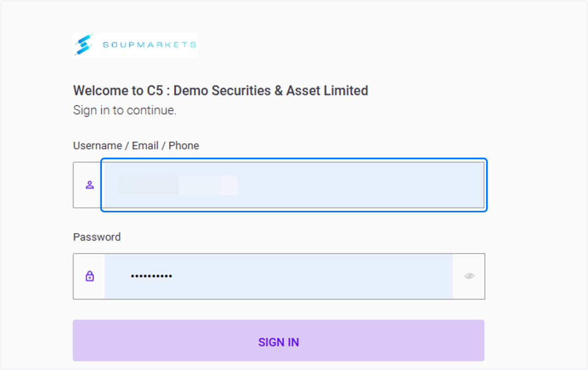Click the Welcome to C5 heading

tap(220, 91)
